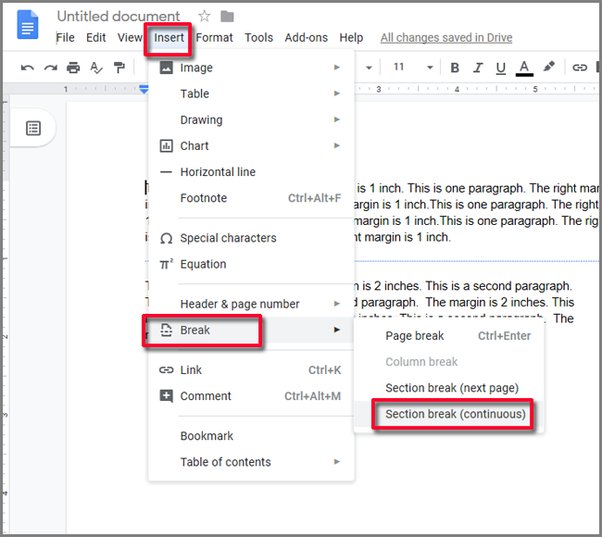Open the Insert menu

point(169,38)
